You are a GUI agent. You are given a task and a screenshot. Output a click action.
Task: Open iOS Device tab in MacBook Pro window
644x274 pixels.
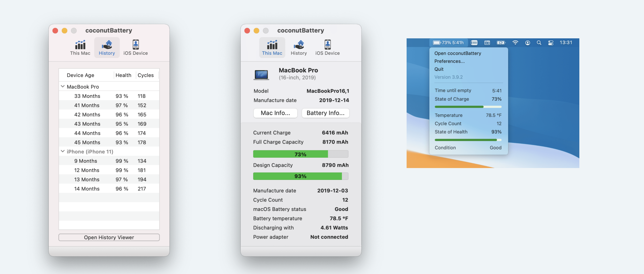pyautogui.click(x=328, y=48)
